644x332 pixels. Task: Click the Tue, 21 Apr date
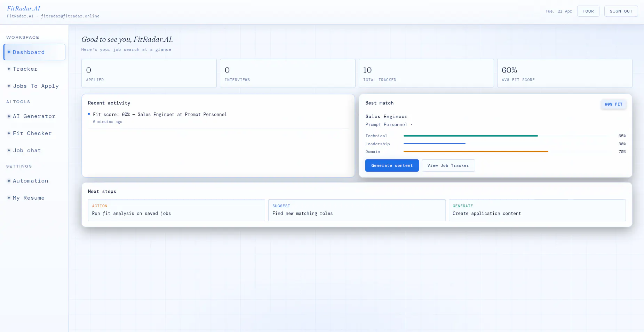558,11
